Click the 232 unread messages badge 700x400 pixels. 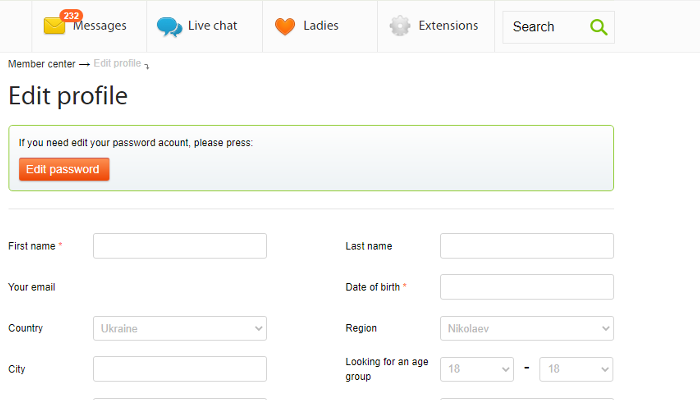coord(71,16)
